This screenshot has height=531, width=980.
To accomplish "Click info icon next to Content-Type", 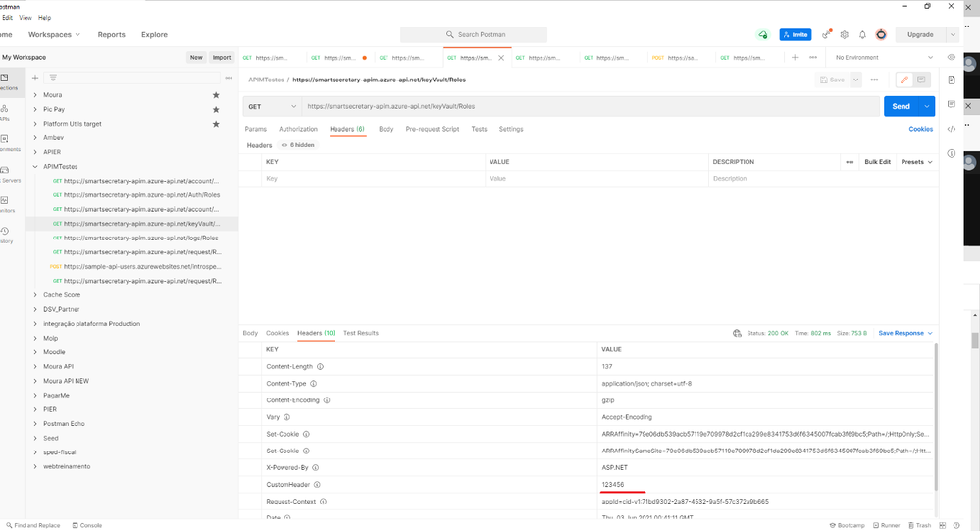I will click(x=314, y=384).
